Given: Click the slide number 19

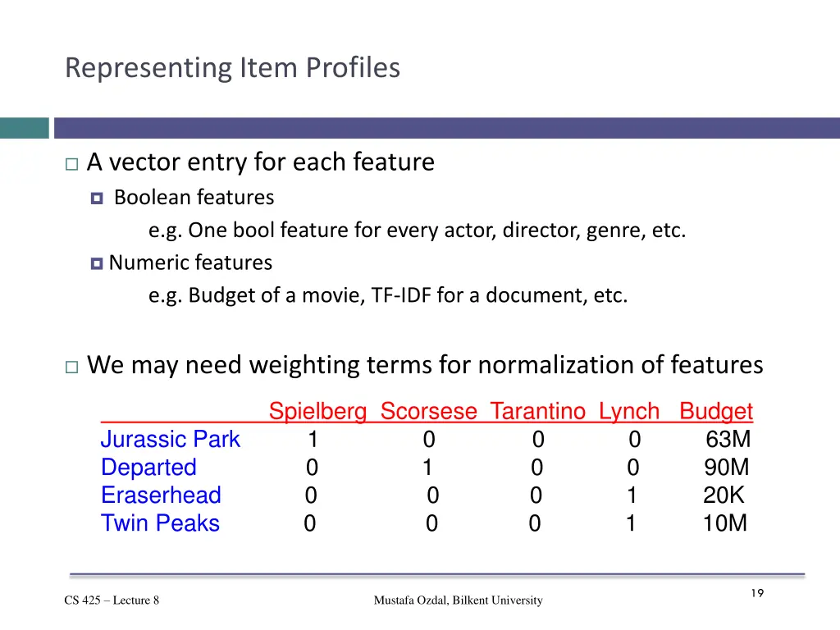Looking at the screenshot, I should (756, 594).
